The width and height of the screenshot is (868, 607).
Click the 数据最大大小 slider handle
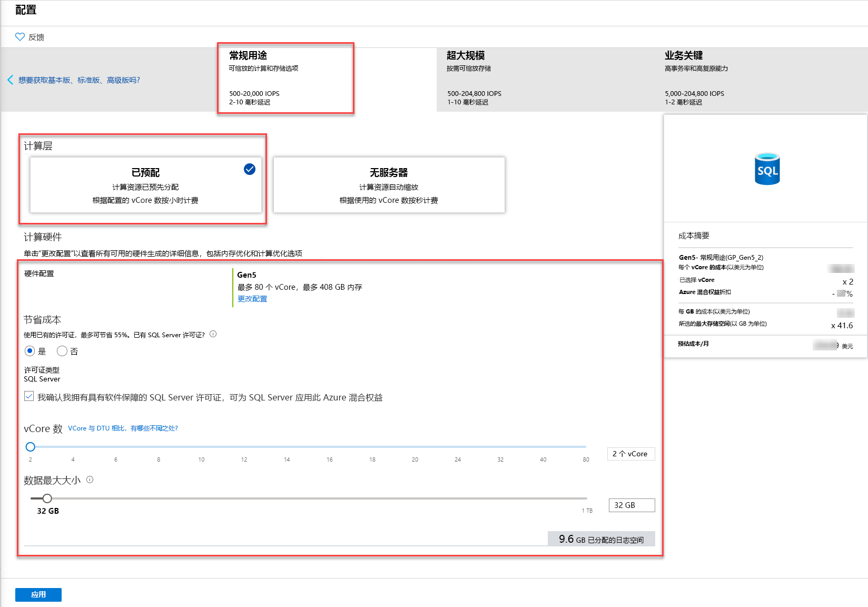pos(47,498)
